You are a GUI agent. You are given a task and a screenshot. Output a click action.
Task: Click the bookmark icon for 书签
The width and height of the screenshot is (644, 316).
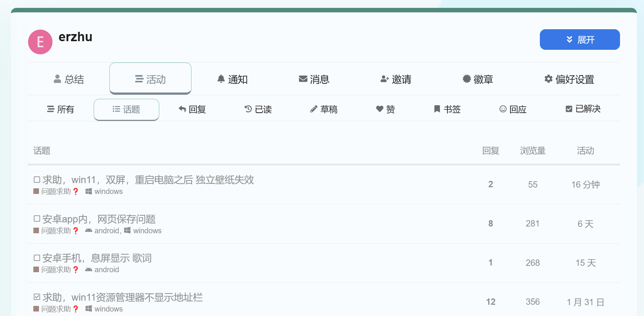click(x=437, y=109)
